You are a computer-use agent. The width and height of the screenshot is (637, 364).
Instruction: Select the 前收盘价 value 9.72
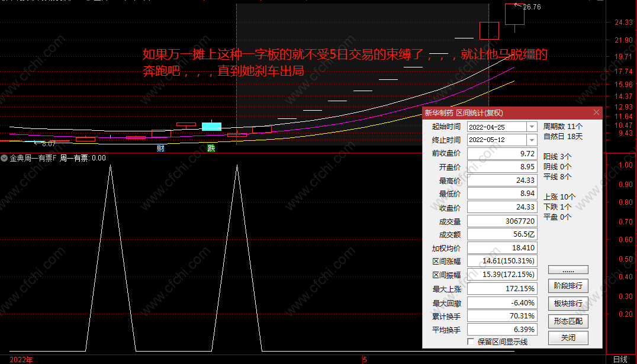(x=502, y=153)
